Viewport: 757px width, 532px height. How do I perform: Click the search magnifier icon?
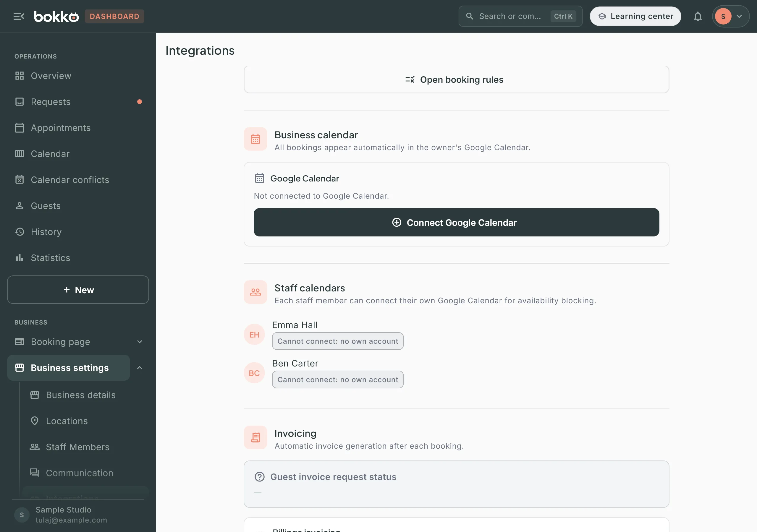coord(470,16)
